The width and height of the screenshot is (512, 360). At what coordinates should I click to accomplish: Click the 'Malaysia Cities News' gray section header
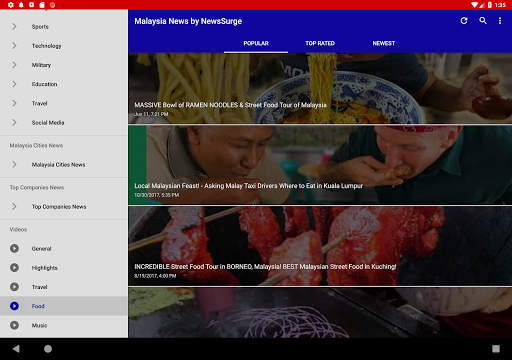click(36, 145)
